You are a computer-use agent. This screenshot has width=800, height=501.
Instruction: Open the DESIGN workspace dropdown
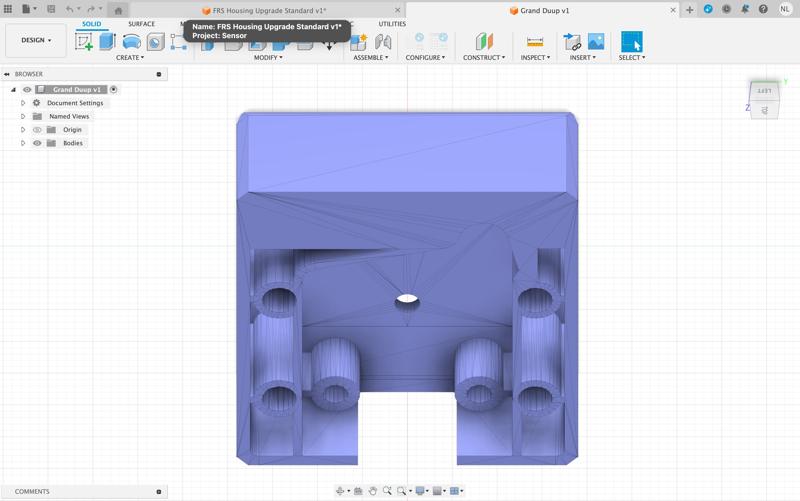point(36,40)
